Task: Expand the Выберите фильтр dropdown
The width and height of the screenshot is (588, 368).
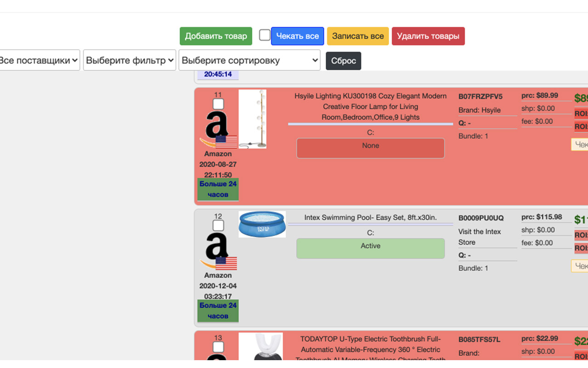Action: (130, 60)
